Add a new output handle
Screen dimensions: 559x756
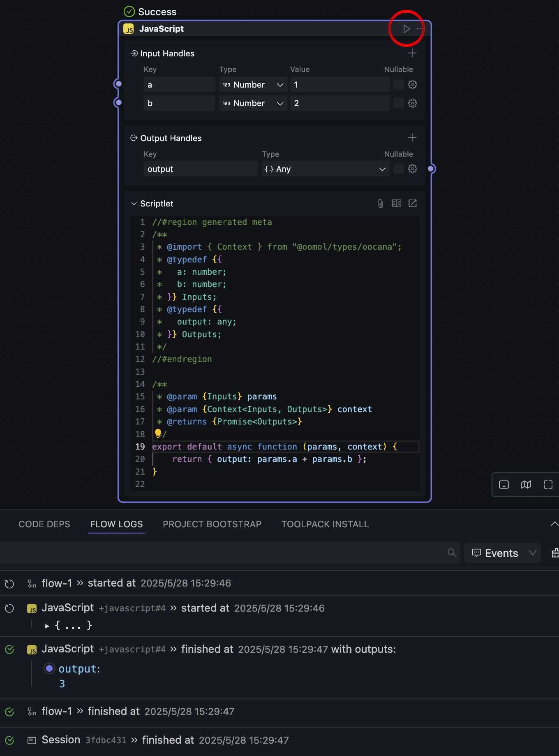point(412,138)
